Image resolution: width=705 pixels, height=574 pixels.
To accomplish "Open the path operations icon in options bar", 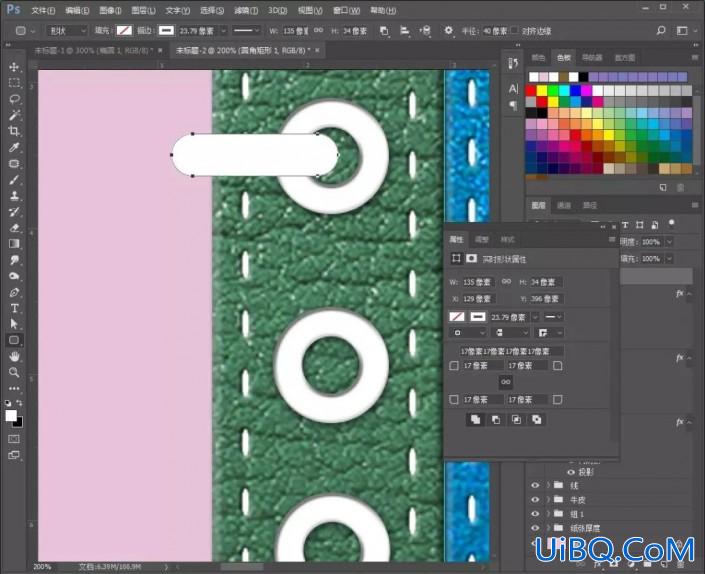I will [x=384, y=31].
